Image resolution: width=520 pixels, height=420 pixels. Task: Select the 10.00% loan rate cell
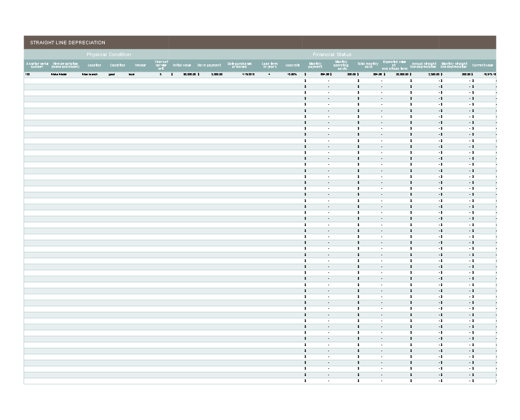pyautogui.click(x=292, y=74)
